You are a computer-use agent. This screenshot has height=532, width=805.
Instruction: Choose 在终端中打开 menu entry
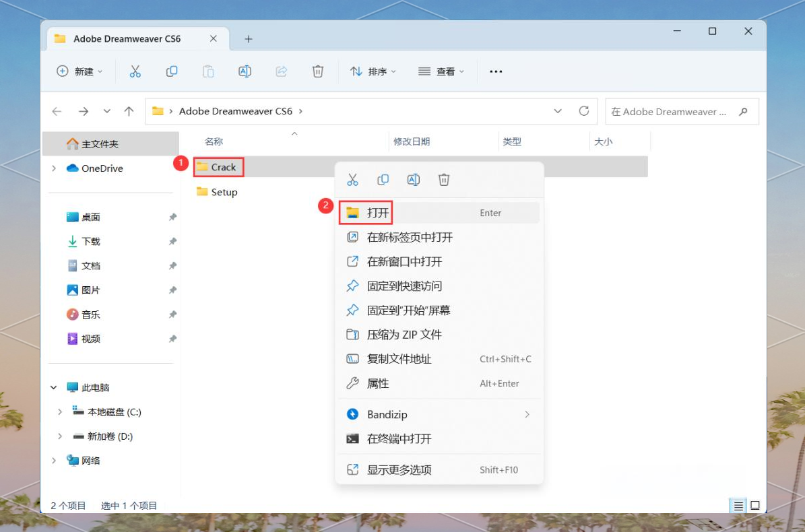[439, 438]
